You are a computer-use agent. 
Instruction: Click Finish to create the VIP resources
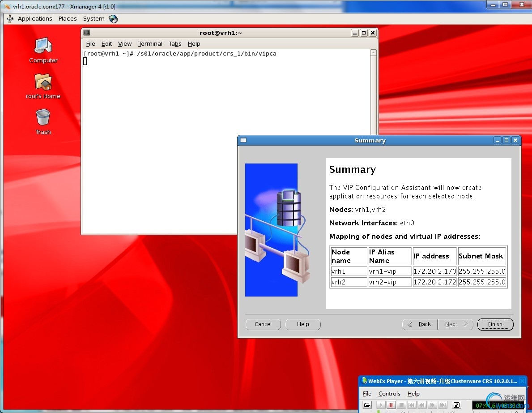495,324
